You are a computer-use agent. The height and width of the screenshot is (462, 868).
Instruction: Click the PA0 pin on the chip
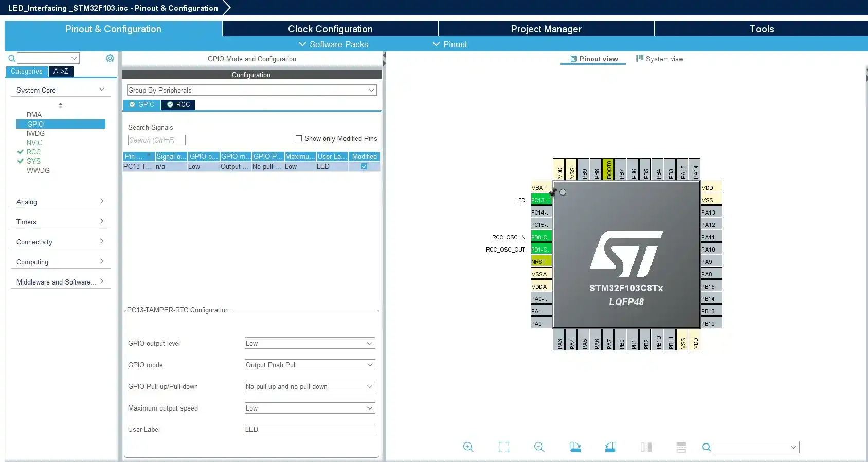tap(541, 298)
